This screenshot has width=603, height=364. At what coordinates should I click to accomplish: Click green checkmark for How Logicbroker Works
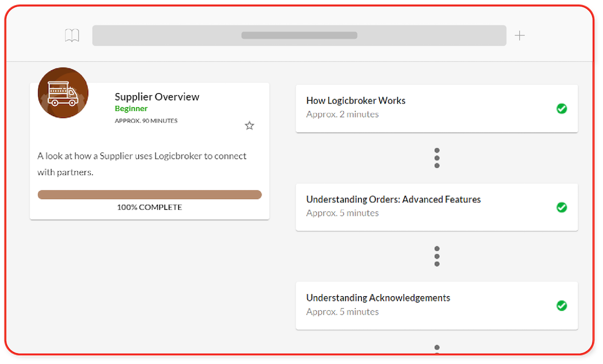pyautogui.click(x=562, y=108)
